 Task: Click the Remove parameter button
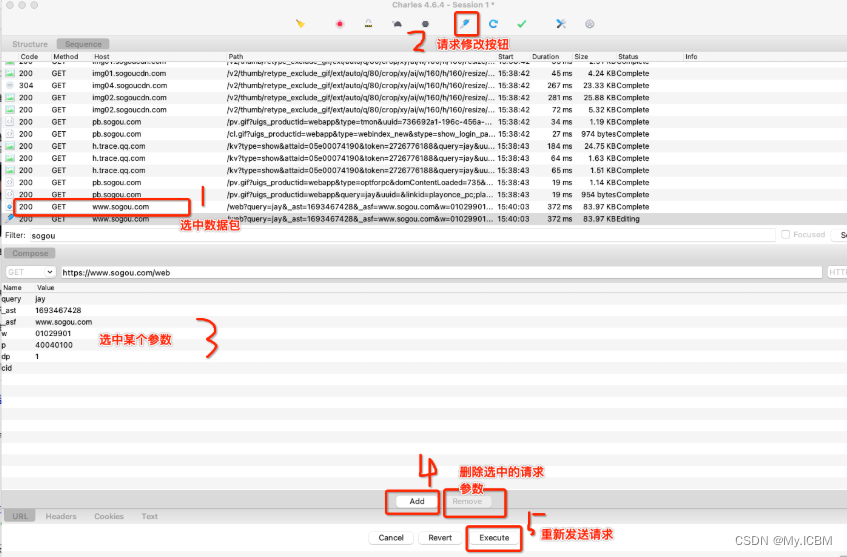point(467,501)
